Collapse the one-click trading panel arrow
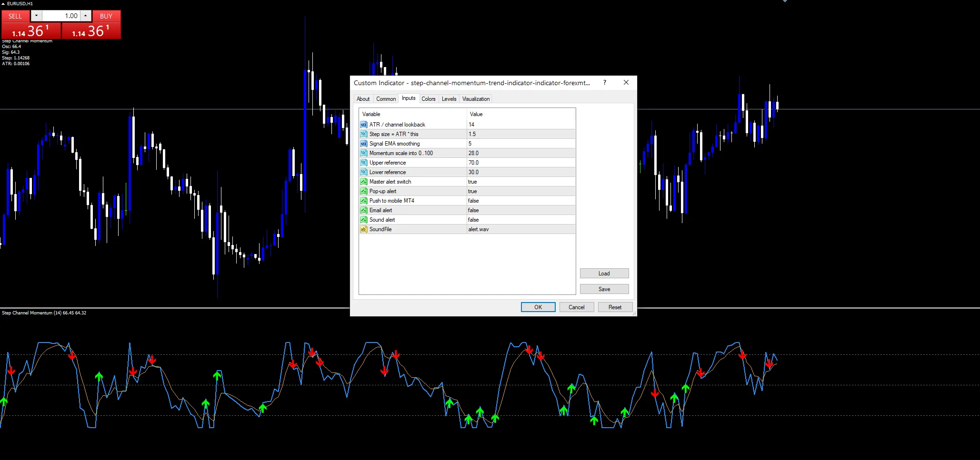This screenshot has width=980, height=460. (x=3, y=3)
